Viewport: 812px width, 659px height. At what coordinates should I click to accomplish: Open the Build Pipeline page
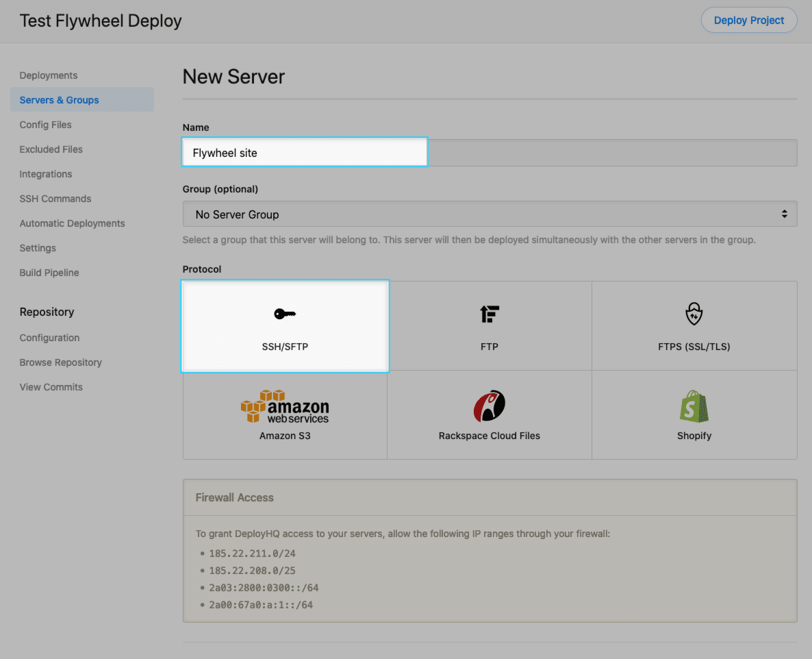point(49,273)
